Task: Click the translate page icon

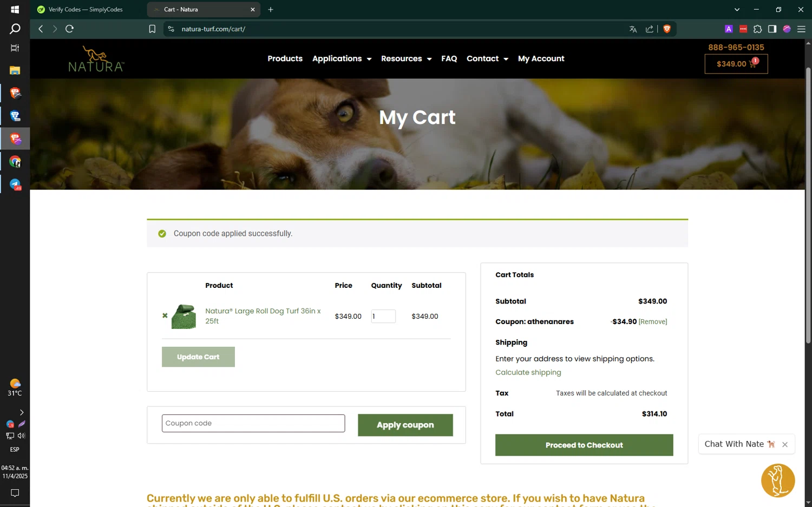Action: point(633,29)
